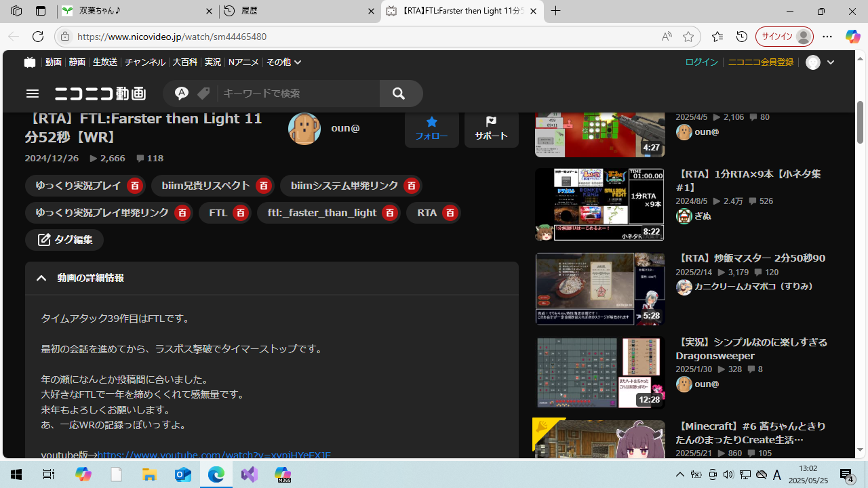
Task: Open the tab actions menu icon
Action: coord(41,11)
